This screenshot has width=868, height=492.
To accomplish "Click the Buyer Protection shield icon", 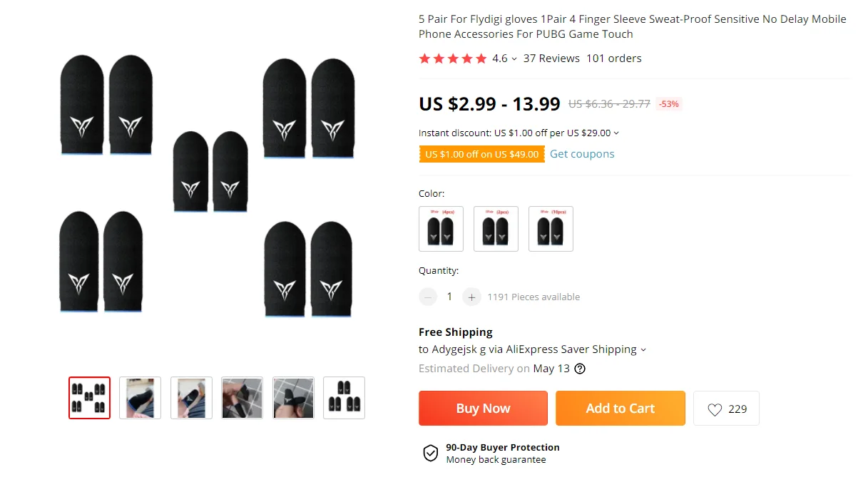I will 430,453.
